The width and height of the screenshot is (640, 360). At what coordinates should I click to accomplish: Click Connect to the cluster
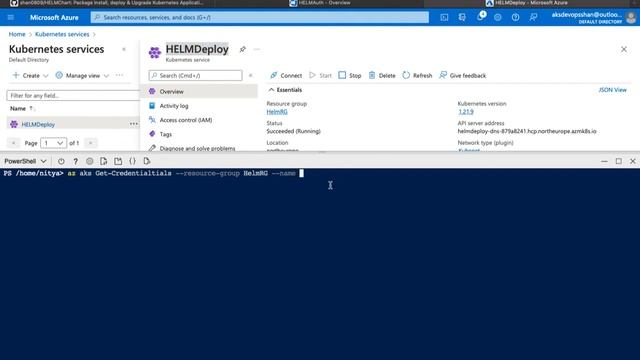point(286,76)
